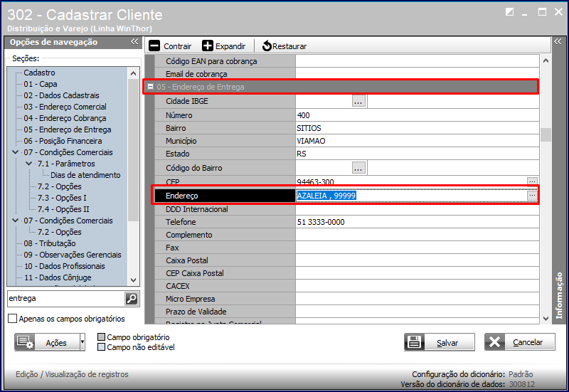Toggle Apenas os campos obrigatórios checkbox

[x=12, y=319]
